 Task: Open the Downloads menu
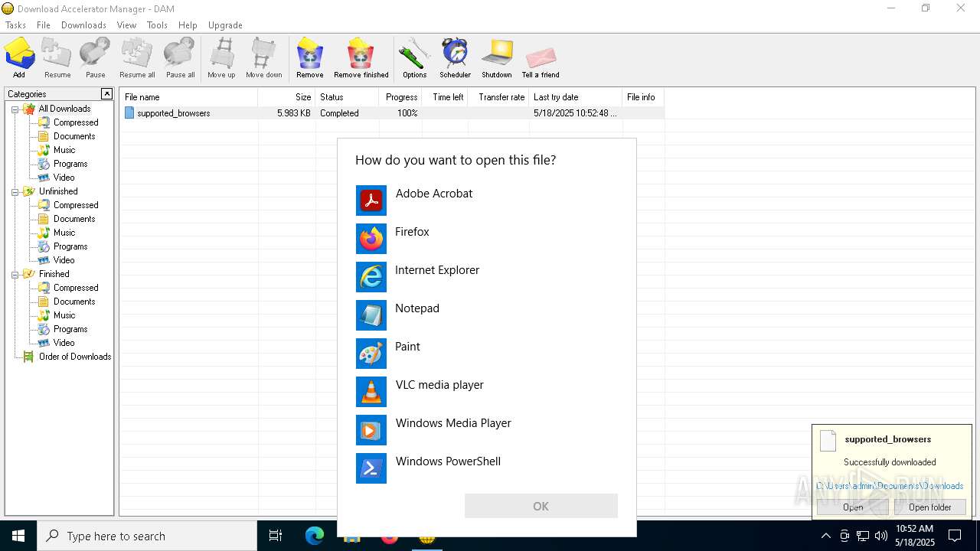click(x=83, y=25)
